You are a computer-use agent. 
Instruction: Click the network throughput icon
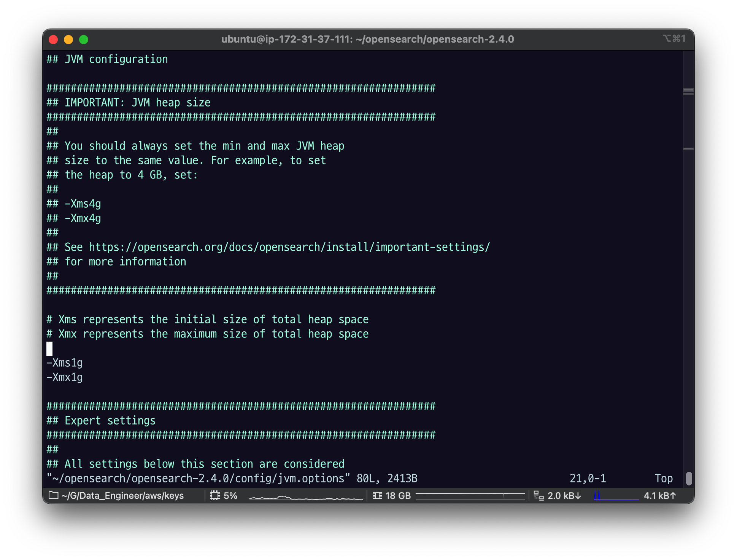point(538,495)
